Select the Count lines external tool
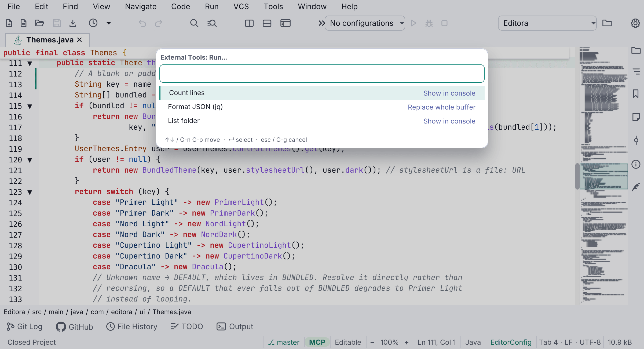This screenshot has height=349, width=644. pos(322,93)
